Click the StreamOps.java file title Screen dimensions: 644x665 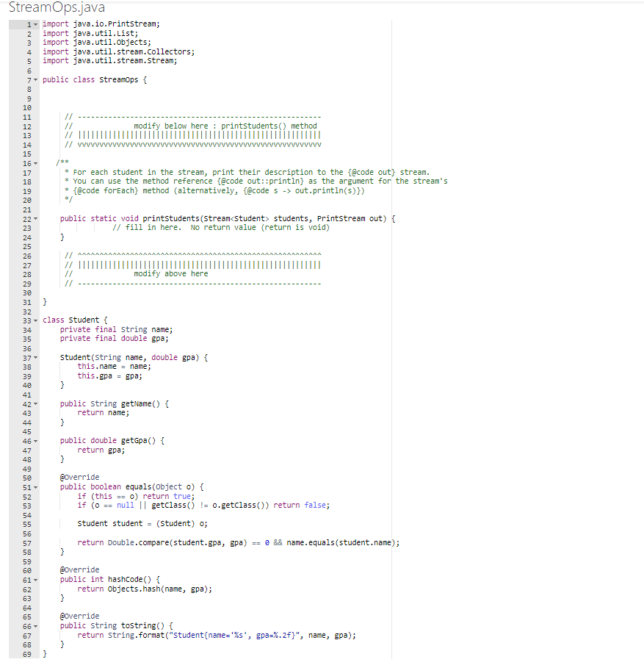pos(57,7)
